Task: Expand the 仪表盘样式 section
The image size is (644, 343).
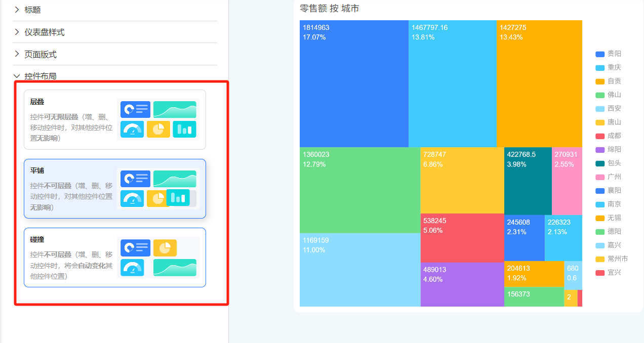Action: [x=44, y=32]
